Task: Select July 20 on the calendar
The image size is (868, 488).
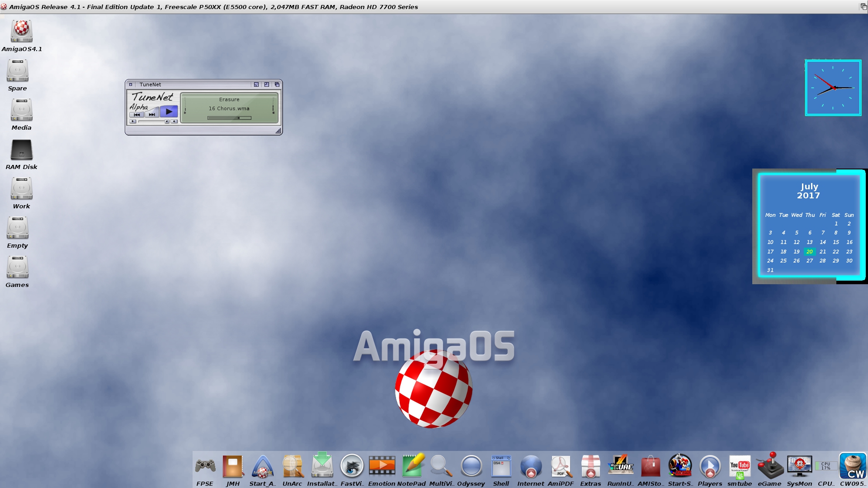Action: pyautogui.click(x=810, y=252)
